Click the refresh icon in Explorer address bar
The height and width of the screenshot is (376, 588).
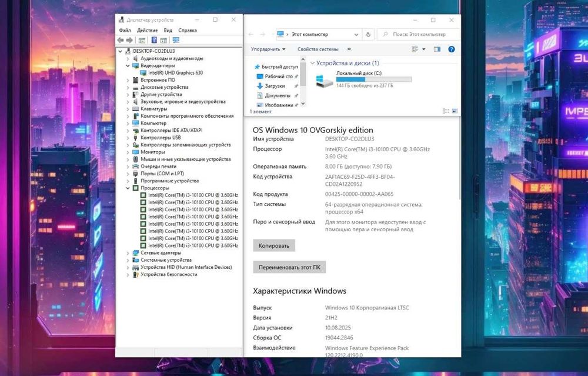pos(368,34)
